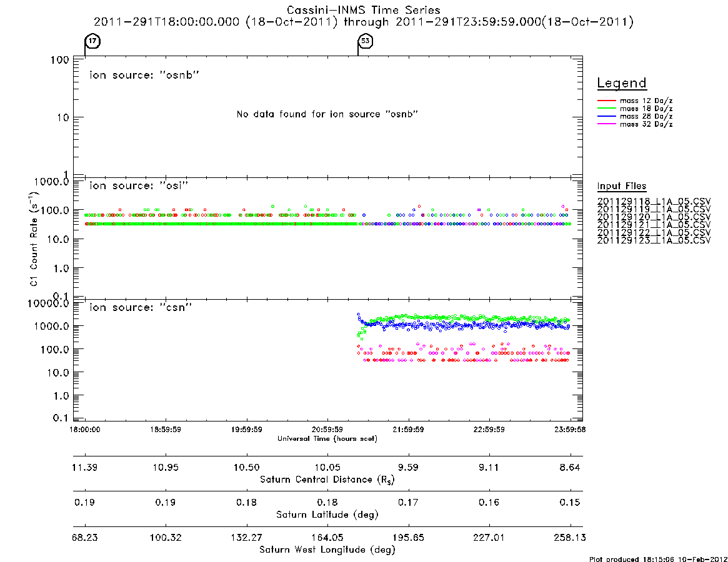Click the 195.65 west longitude value
Image resolution: width=728 pixels, height=562 pixels.
tap(408, 538)
